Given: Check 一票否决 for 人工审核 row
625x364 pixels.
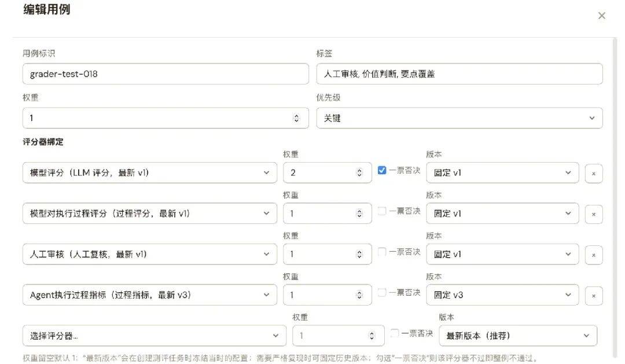Looking at the screenshot, I should coord(382,252).
